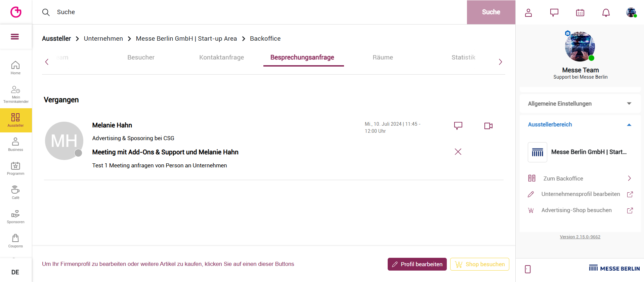Screen dimensions: 644x282
Task: Open the Business section
Action: [x=15, y=144]
